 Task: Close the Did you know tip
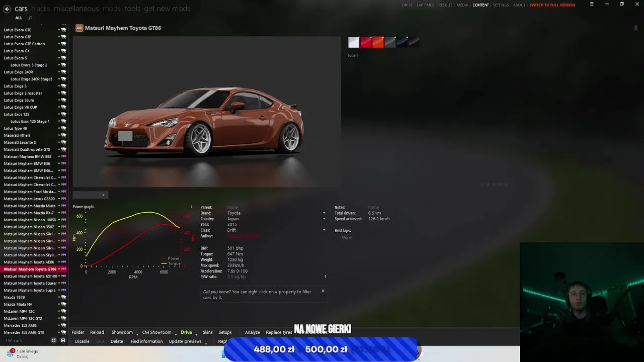coord(323,291)
